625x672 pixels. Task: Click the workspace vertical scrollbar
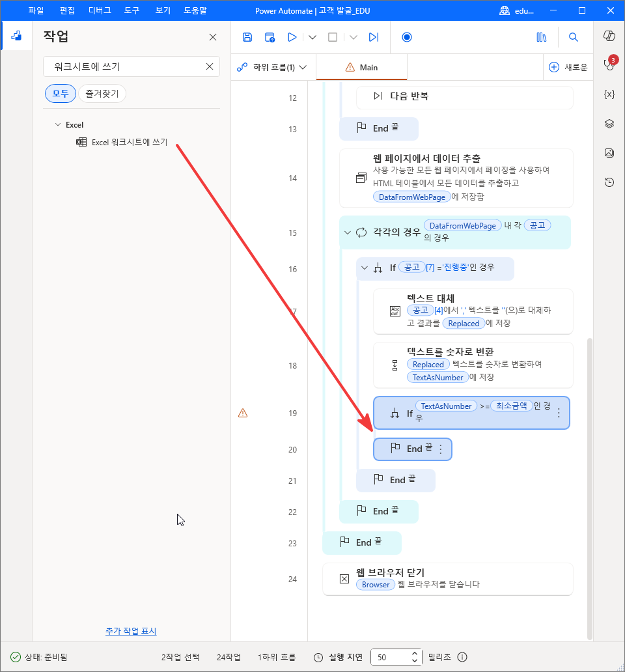589,488
